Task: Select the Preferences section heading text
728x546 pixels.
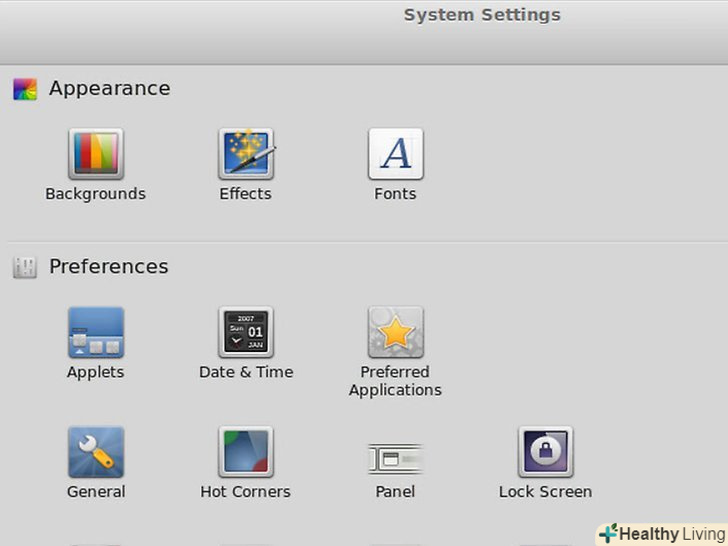Action: (108, 267)
